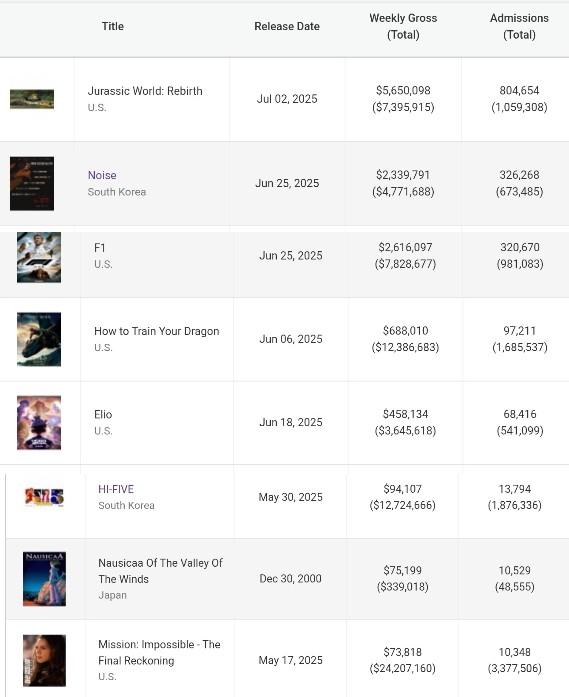Open the Jurassic World: Rebirth poster thumbnail
The width and height of the screenshot is (569, 697).
[32, 99]
